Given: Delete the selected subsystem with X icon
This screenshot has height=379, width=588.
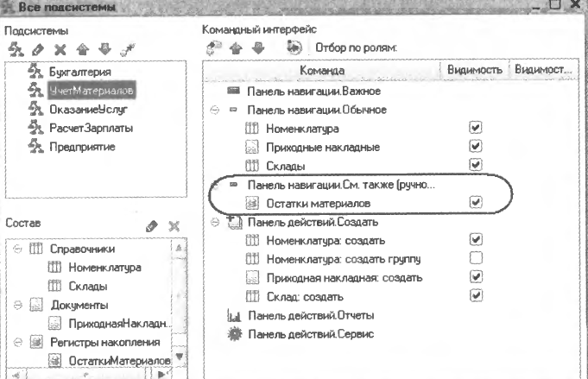Looking at the screenshot, I should coord(60,49).
